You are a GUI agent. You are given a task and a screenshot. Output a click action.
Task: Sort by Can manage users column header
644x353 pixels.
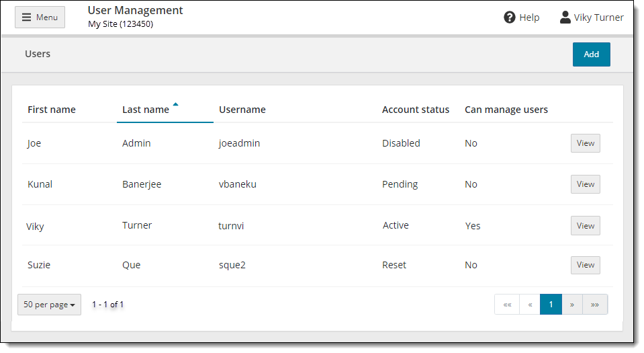[506, 110]
